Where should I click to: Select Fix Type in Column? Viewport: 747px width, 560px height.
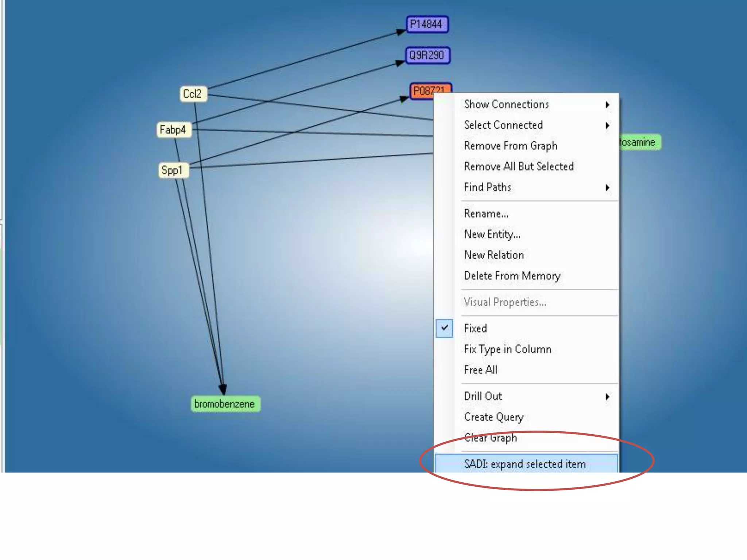click(507, 349)
